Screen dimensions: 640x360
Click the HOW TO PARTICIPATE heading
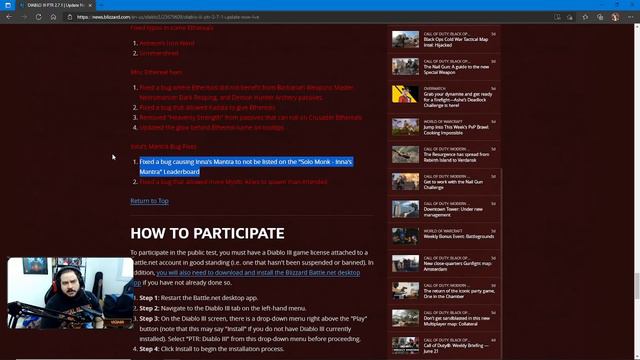tap(207, 233)
